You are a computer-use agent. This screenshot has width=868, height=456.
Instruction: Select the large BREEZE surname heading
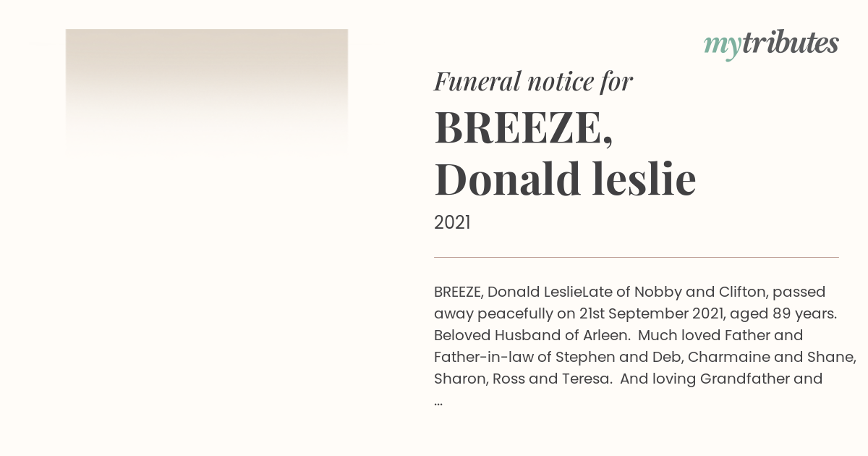pyautogui.click(x=524, y=128)
